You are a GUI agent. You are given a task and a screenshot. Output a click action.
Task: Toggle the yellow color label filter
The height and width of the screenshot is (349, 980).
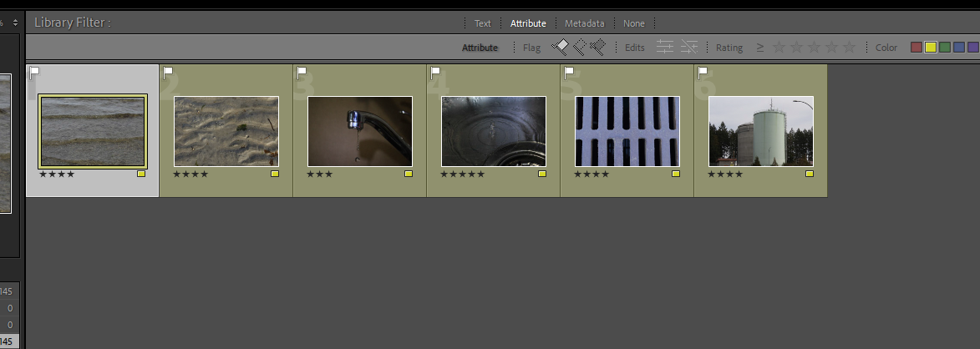[930, 48]
